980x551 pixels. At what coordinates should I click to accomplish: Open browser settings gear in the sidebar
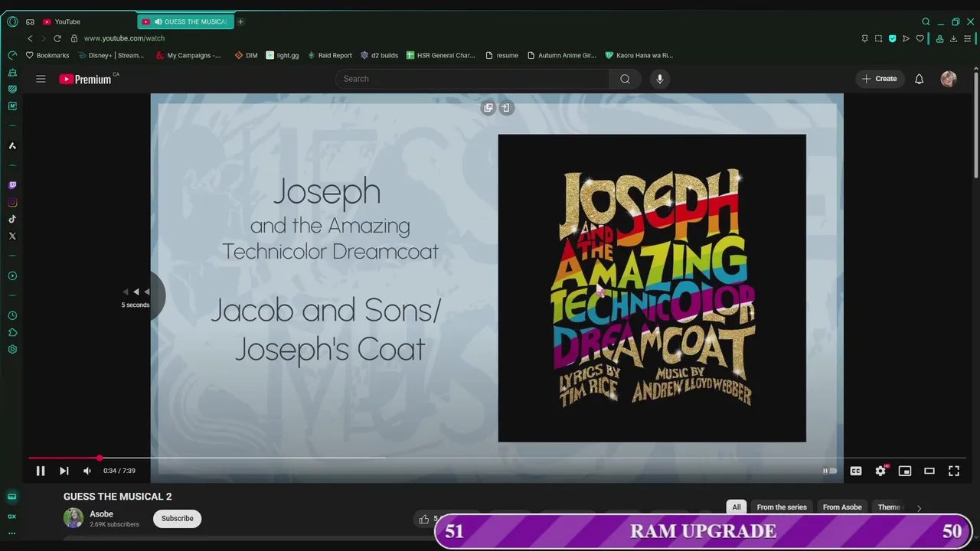pos(12,349)
